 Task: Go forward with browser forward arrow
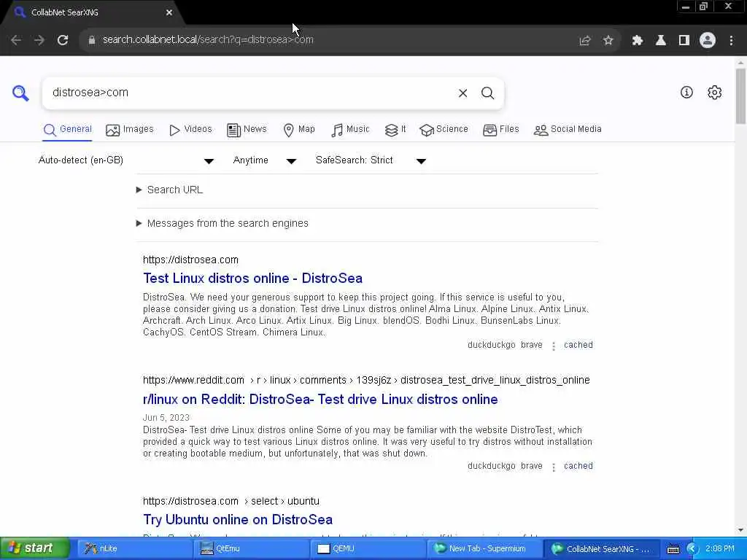(39, 40)
